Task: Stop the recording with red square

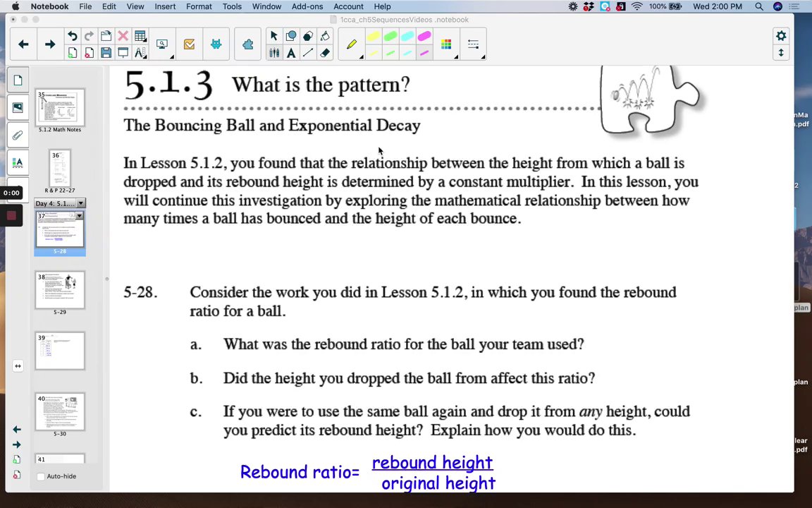Action: (x=11, y=216)
